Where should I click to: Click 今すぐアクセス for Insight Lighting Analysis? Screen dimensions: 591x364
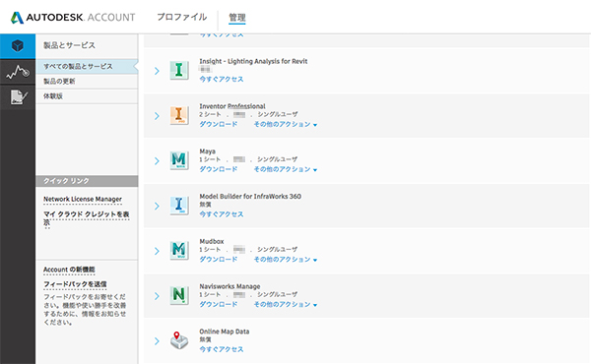(222, 79)
